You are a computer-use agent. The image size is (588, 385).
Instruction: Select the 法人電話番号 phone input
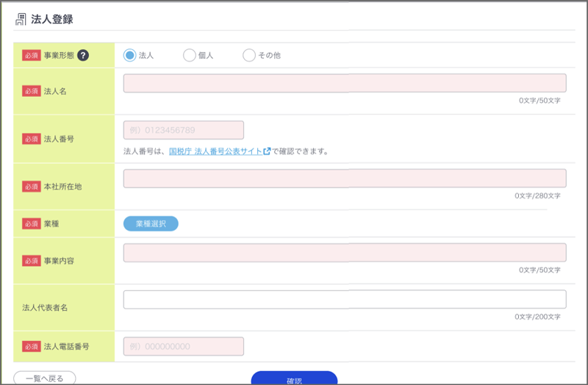184,346
